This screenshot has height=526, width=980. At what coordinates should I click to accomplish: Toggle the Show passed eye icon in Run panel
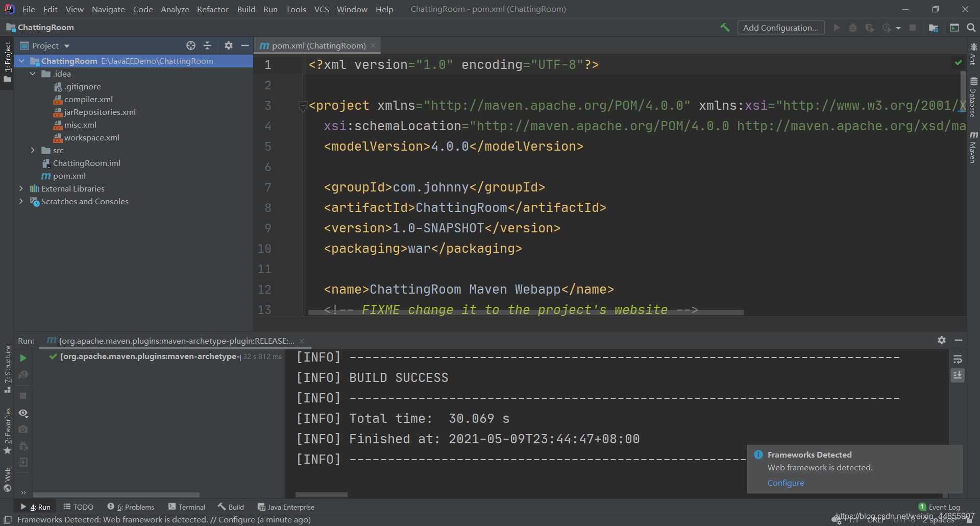pyautogui.click(x=23, y=413)
